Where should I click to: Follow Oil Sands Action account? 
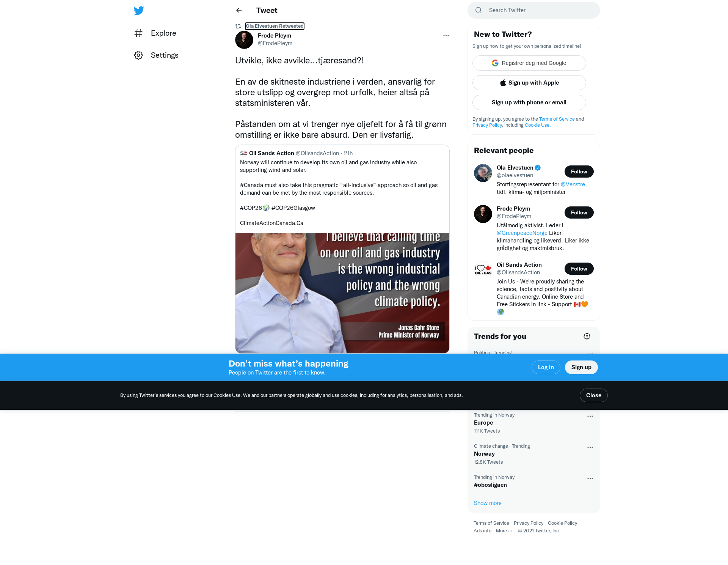[579, 269]
